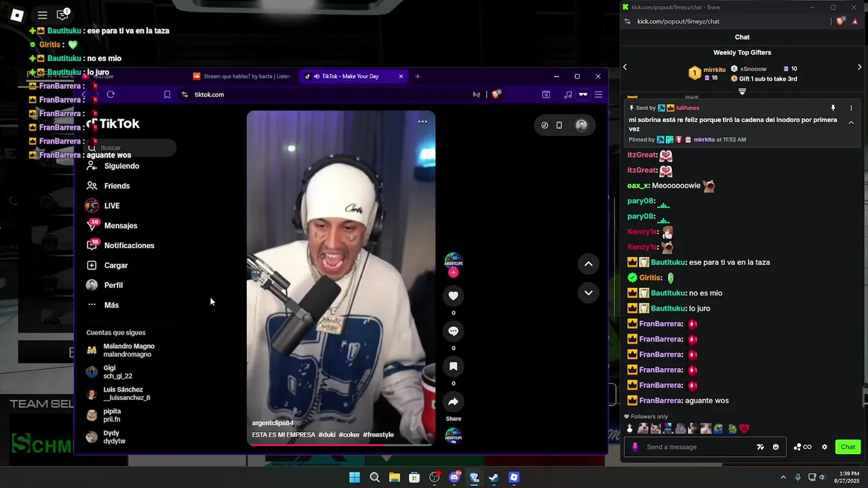Click the TikTok coins icon in header pill
The height and width of the screenshot is (488, 868).
pyautogui.click(x=545, y=125)
